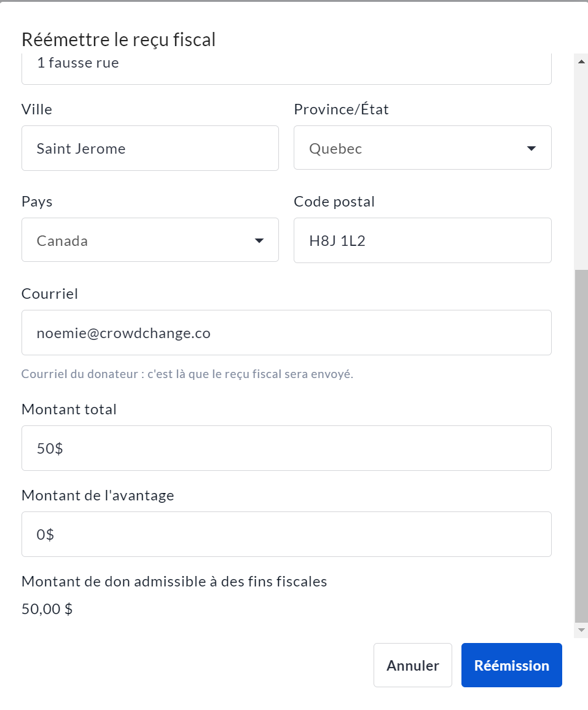Click the Annuler button
Image resolution: width=588 pixels, height=710 pixels.
[412, 665]
